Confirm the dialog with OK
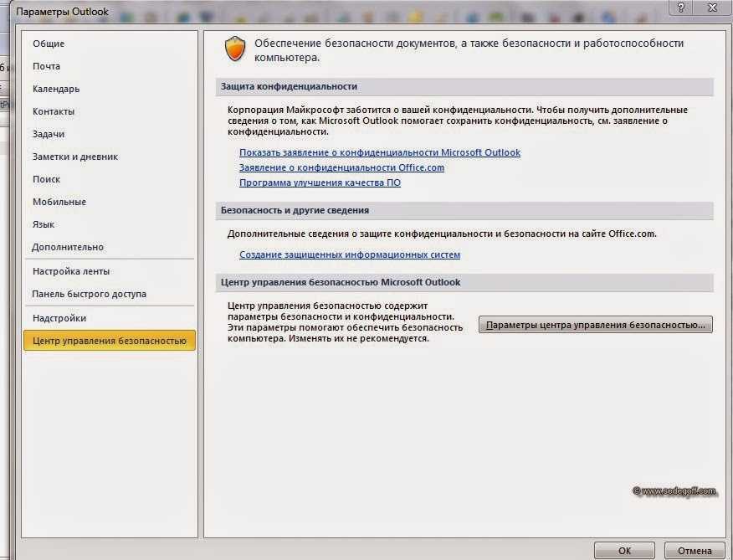The image size is (733, 560). (x=624, y=551)
